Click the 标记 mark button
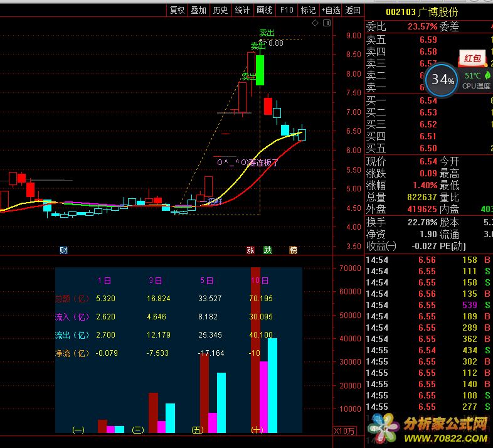The image size is (493, 448). click(308, 11)
